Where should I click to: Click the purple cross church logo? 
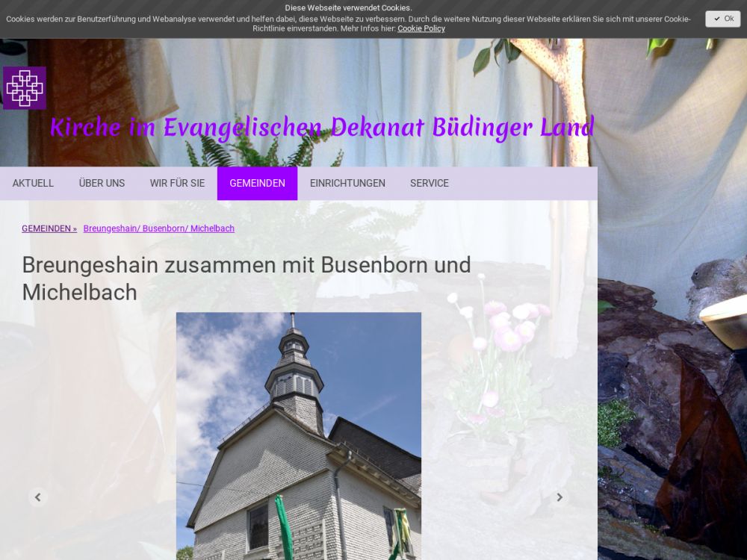click(25, 88)
